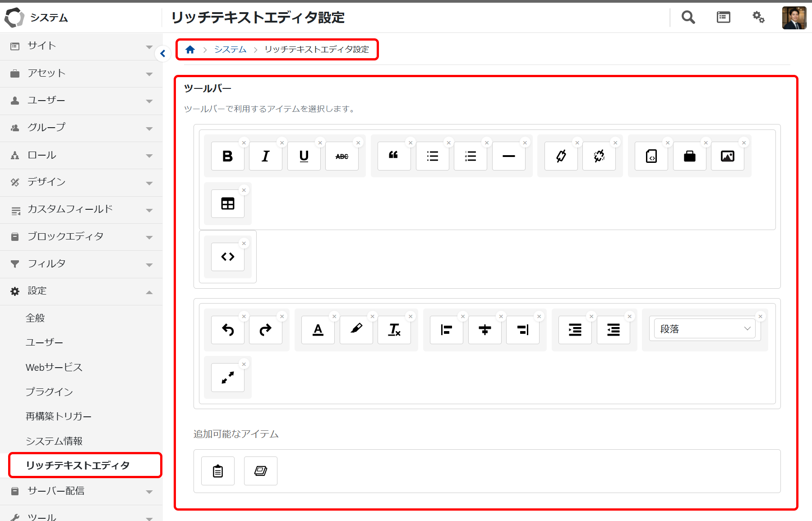Select the Italic toolbar icon

coord(266,156)
